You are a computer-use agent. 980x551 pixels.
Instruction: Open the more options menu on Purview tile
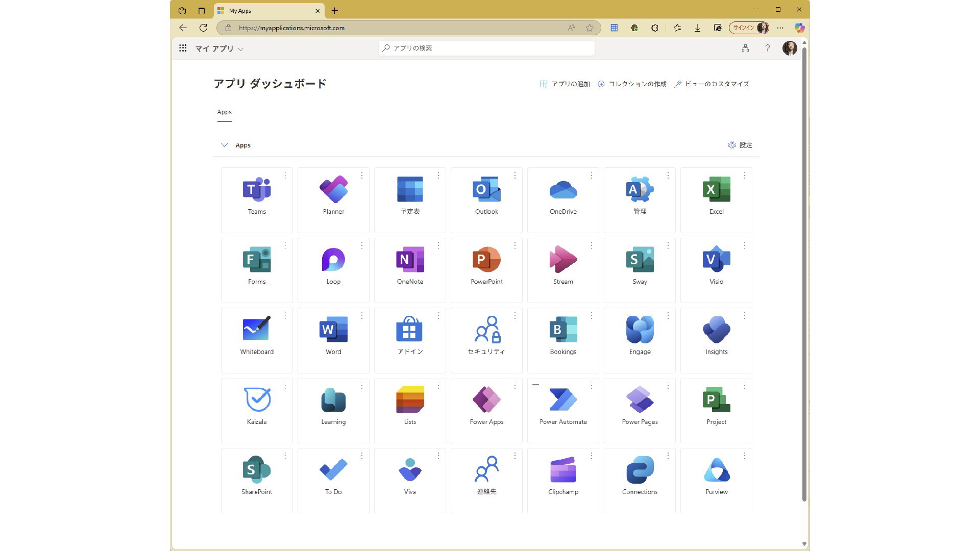coord(745,456)
